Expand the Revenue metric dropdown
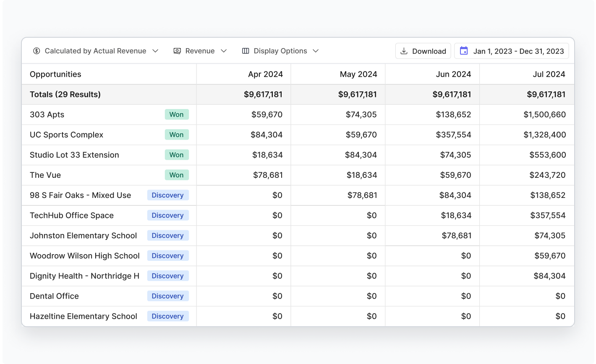 pos(200,51)
